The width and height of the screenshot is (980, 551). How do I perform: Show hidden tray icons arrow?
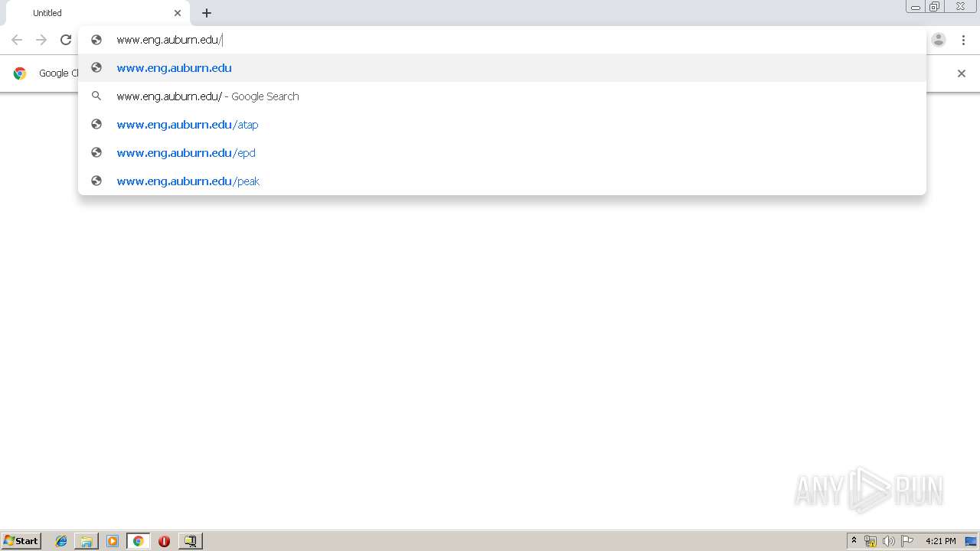tap(854, 541)
